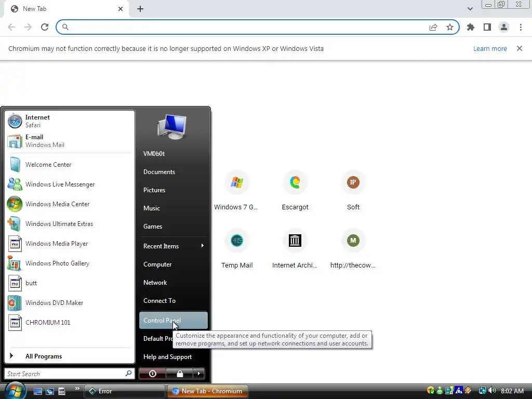
Task: Go back with the back arrow
Action: pyautogui.click(x=11, y=27)
